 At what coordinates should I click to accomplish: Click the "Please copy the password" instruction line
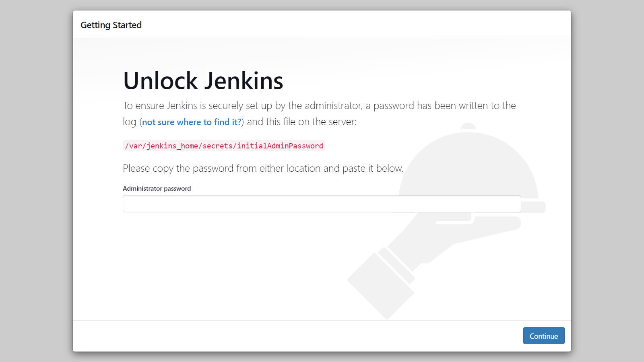263,169
